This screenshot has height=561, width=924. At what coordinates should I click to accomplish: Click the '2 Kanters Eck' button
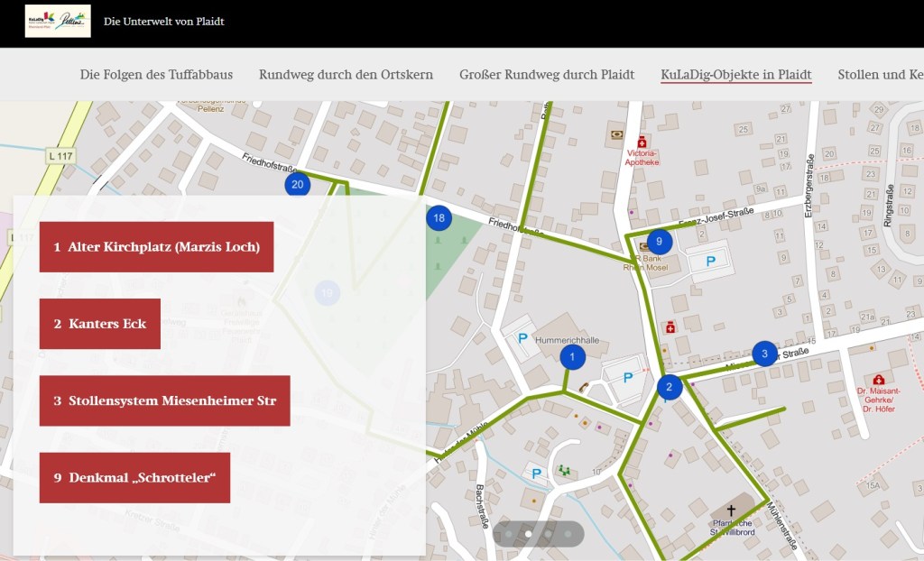coord(100,324)
